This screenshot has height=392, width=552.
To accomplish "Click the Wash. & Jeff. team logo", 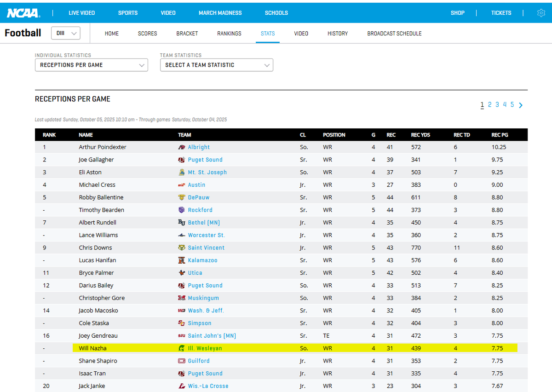I will [182, 311].
